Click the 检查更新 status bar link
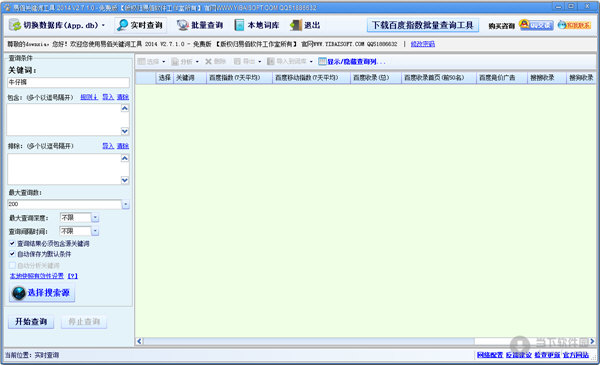Screen dimensions: 600x365 click(x=547, y=355)
